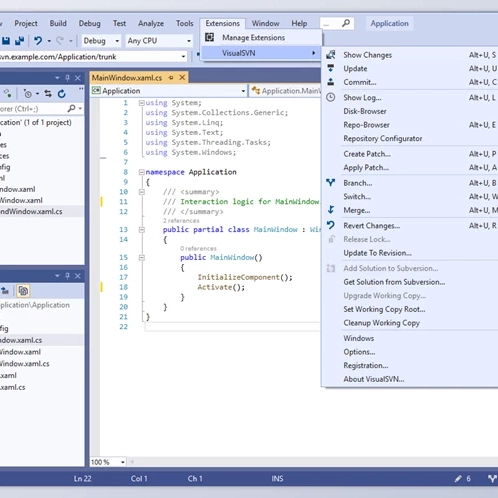Click the branch icon in the status bar
The height and width of the screenshot is (498, 498).
tap(492, 479)
